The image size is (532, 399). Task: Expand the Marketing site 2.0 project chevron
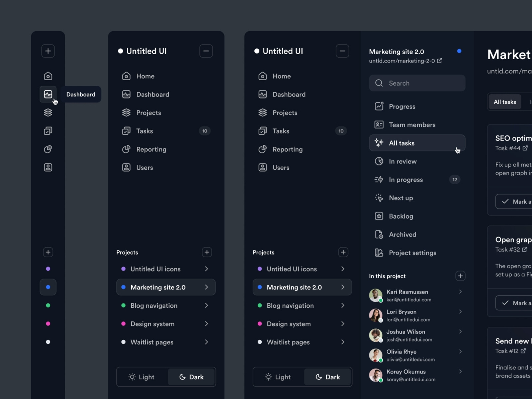coord(206,287)
